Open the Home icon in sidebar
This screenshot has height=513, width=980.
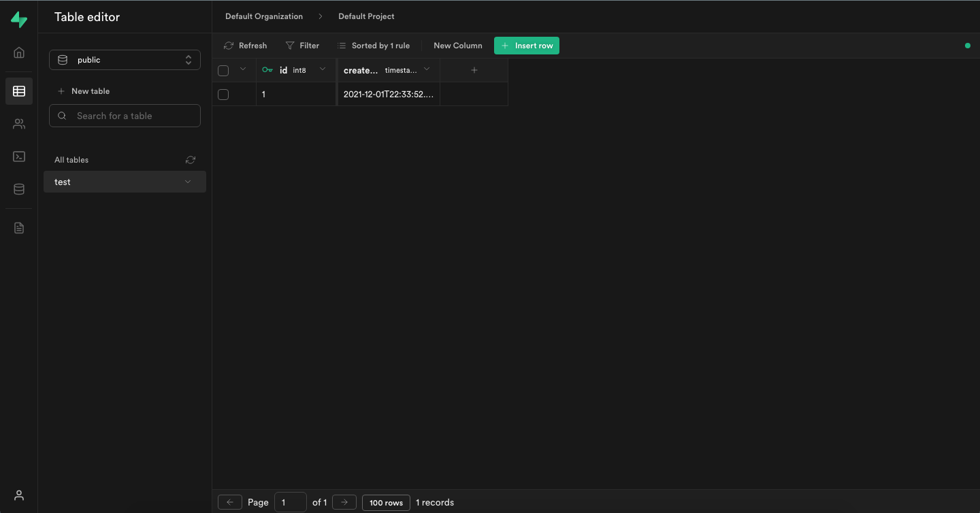pos(19,53)
